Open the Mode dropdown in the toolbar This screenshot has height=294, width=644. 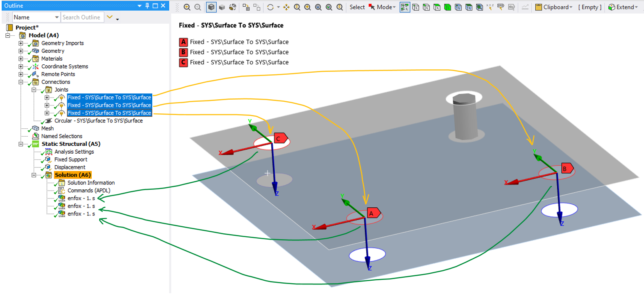click(x=385, y=7)
